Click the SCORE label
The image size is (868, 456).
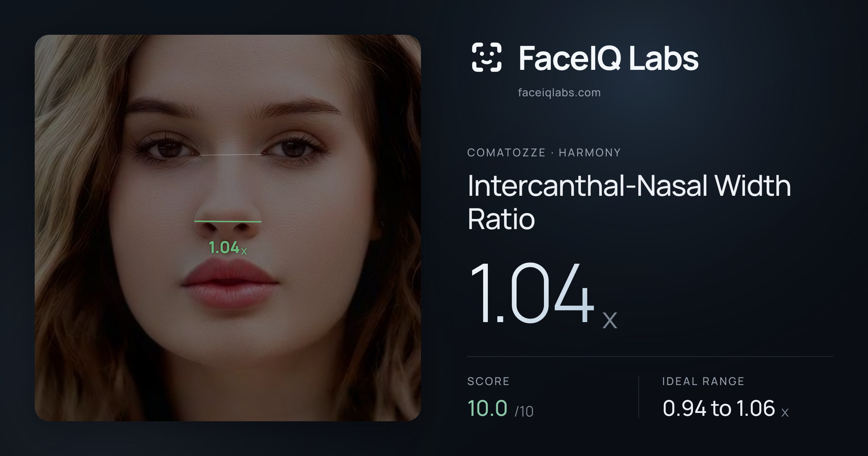(x=488, y=381)
